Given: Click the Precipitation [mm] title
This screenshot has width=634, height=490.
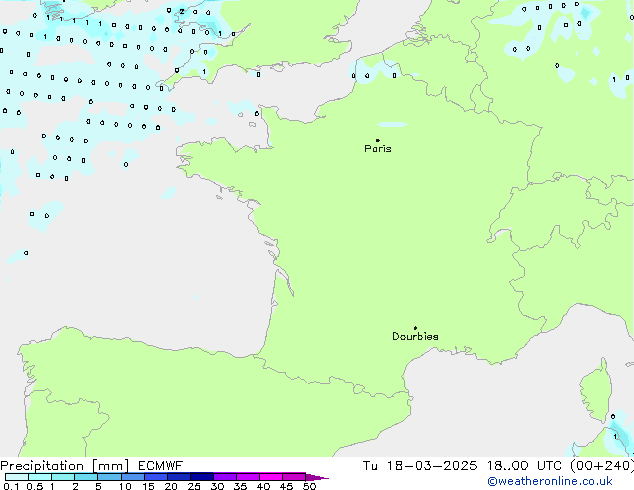Looking at the screenshot, I should [65, 466].
